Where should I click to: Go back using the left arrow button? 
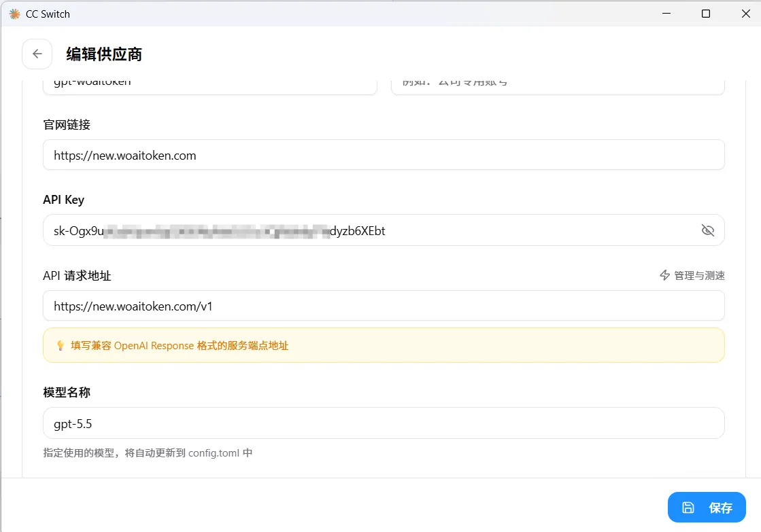[x=37, y=54]
